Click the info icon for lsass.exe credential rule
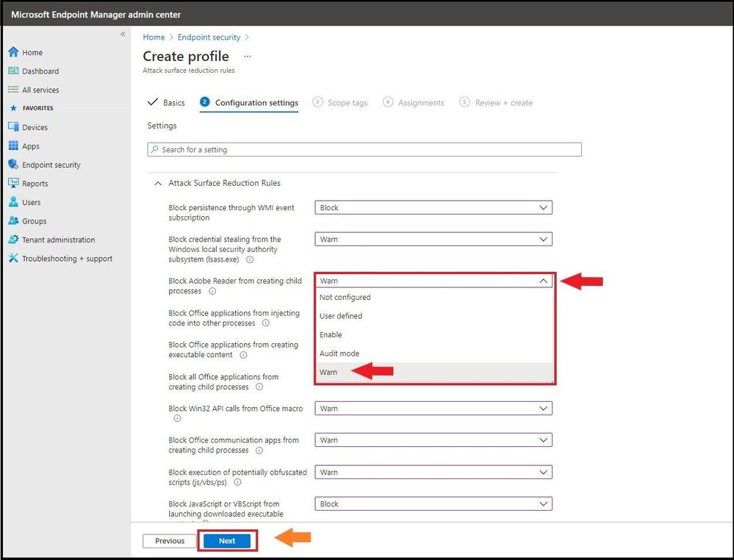Screen dimensions: 734x560 pyautogui.click(x=250, y=259)
